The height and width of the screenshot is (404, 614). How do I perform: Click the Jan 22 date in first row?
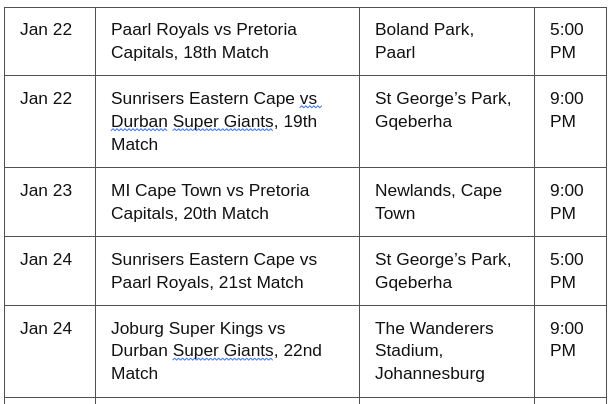click(x=46, y=30)
